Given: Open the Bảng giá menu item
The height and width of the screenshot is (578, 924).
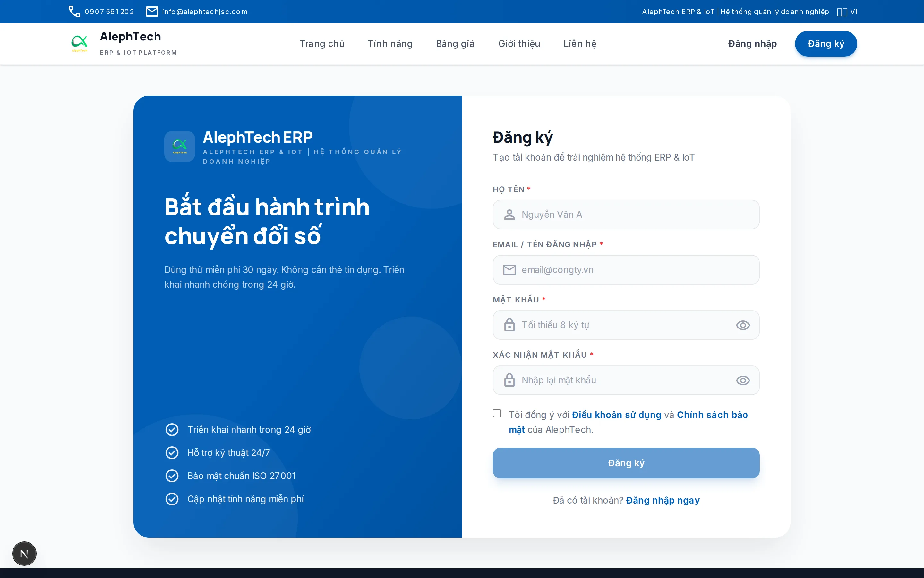Looking at the screenshot, I should tap(455, 44).
